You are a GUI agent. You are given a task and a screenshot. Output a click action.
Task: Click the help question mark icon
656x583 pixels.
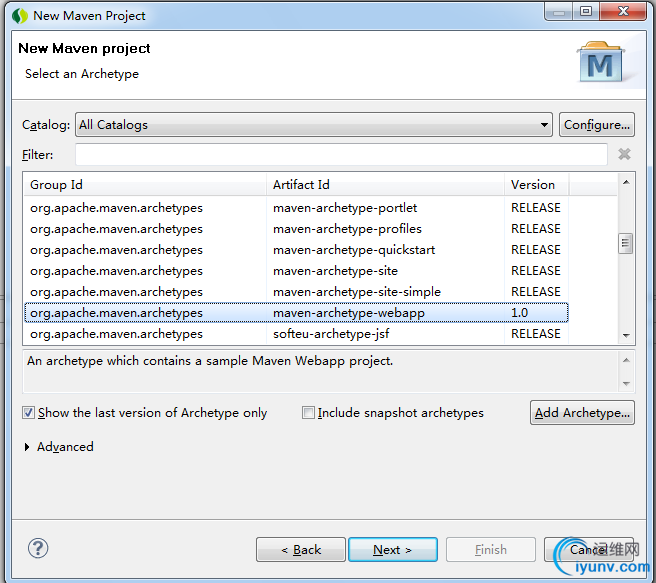point(38,548)
